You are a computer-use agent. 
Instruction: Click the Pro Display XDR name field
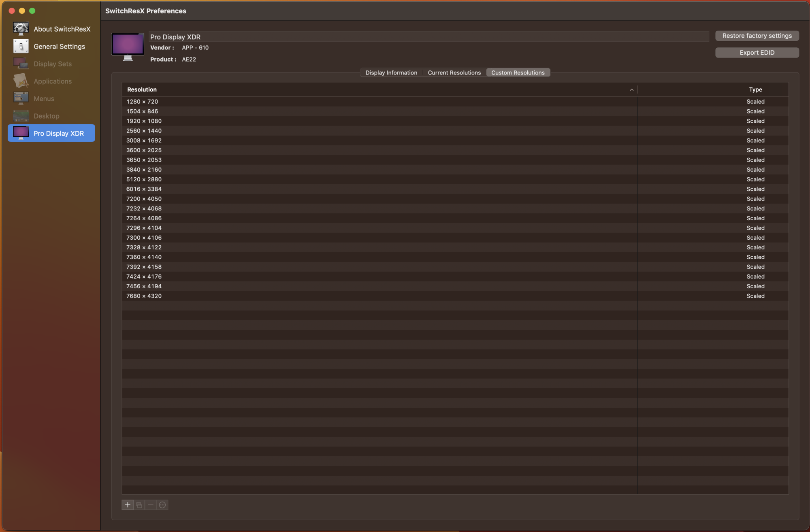click(428, 37)
